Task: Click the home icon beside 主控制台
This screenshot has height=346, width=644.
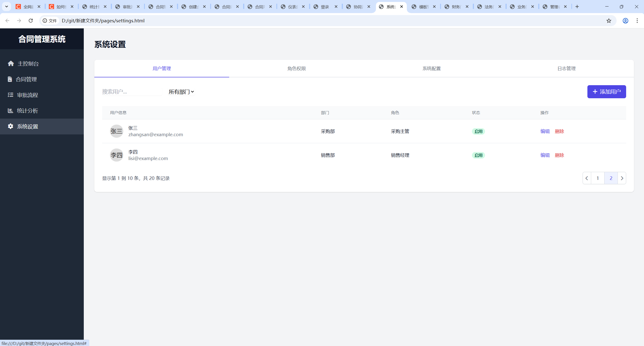Action: (11, 64)
